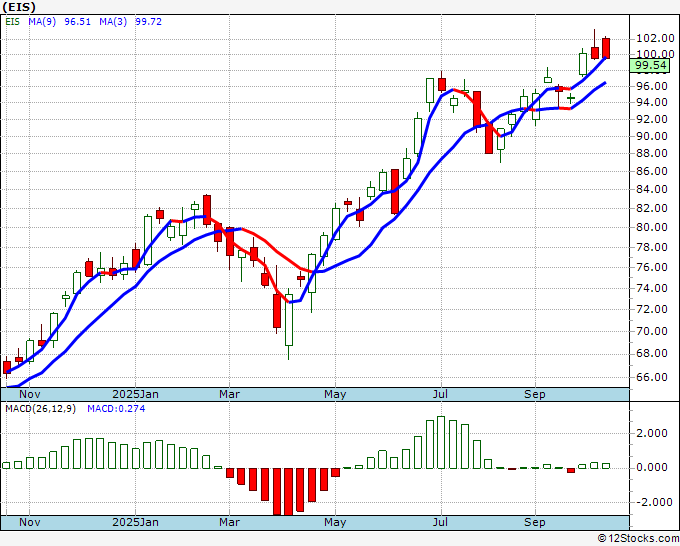Click the MA(3) legend label
The height and width of the screenshot is (546, 680).
point(113,22)
